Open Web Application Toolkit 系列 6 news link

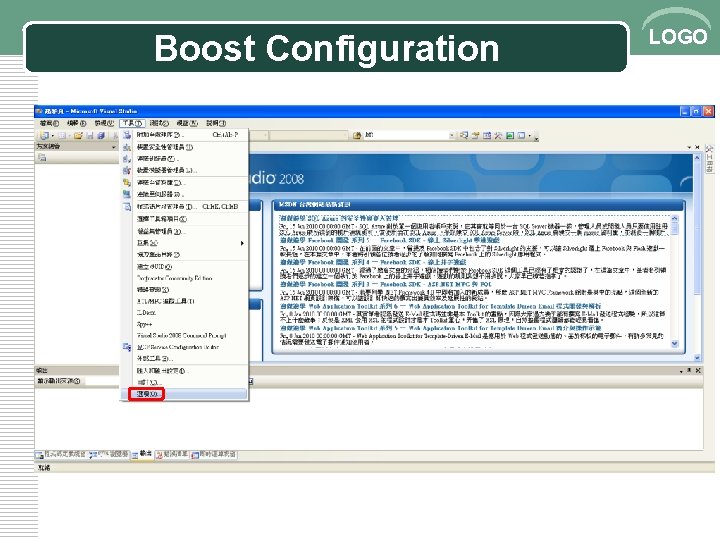[x=440, y=306]
